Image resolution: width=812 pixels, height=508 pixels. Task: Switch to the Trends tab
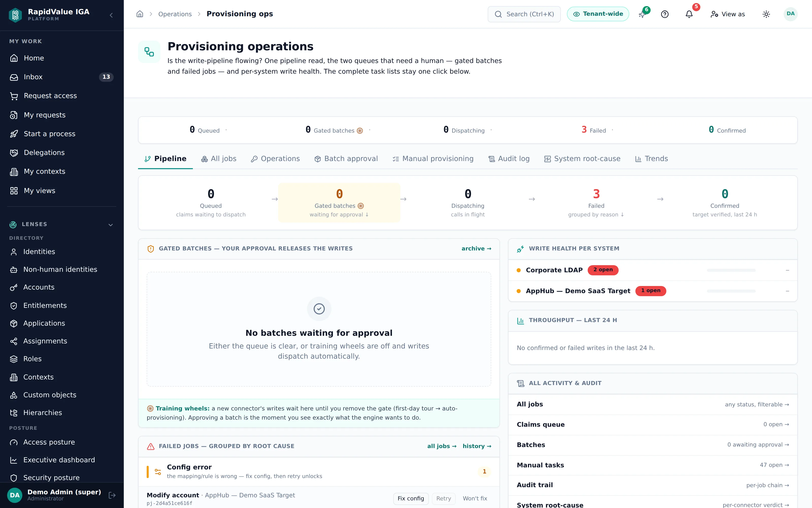(651, 158)
